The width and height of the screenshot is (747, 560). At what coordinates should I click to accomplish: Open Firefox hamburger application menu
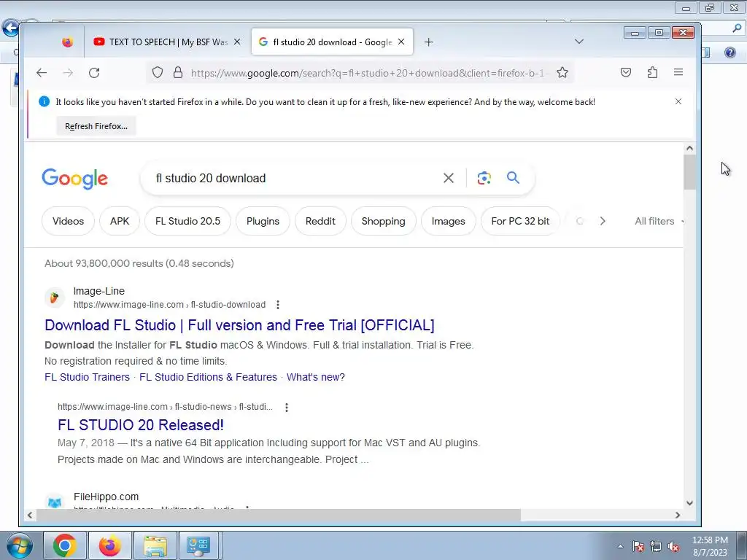[678, 72]
